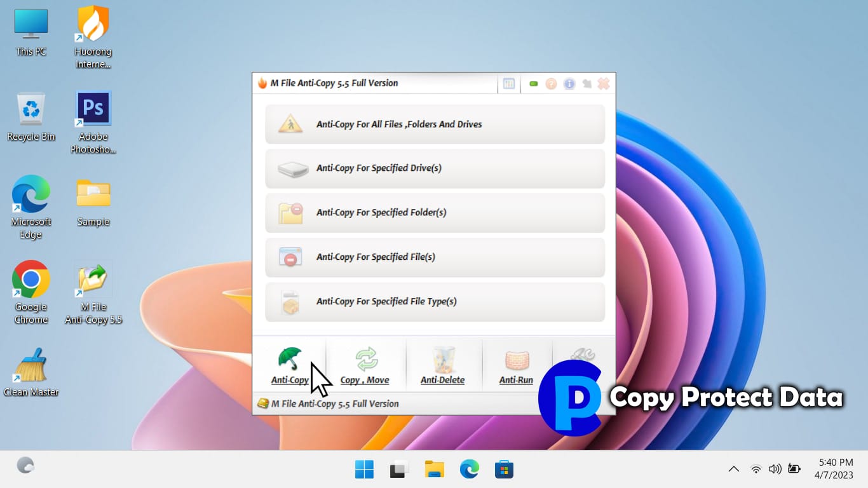The image size is (868, 488).
Task: Open File Explorer from the taskbar
Action: (434, 470)
